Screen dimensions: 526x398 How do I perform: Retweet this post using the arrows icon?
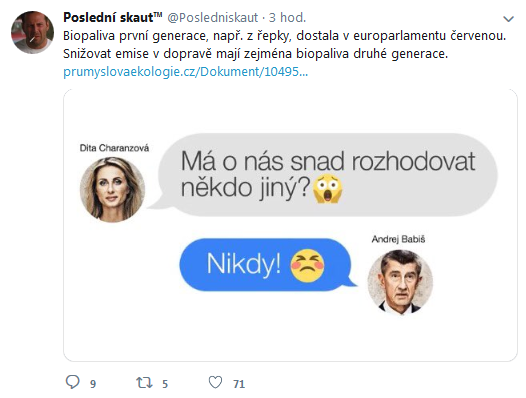[144, 383]
